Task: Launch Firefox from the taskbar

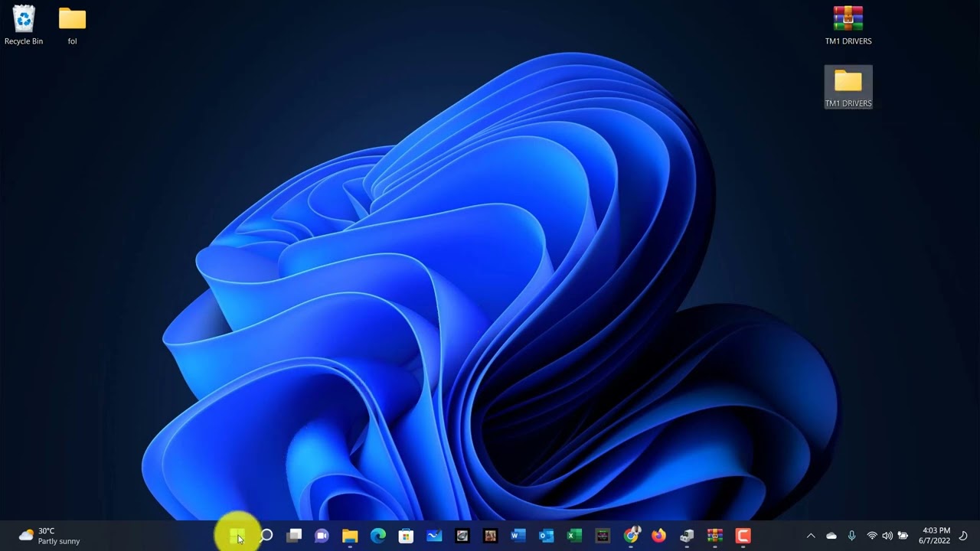Action: point(658,536)
